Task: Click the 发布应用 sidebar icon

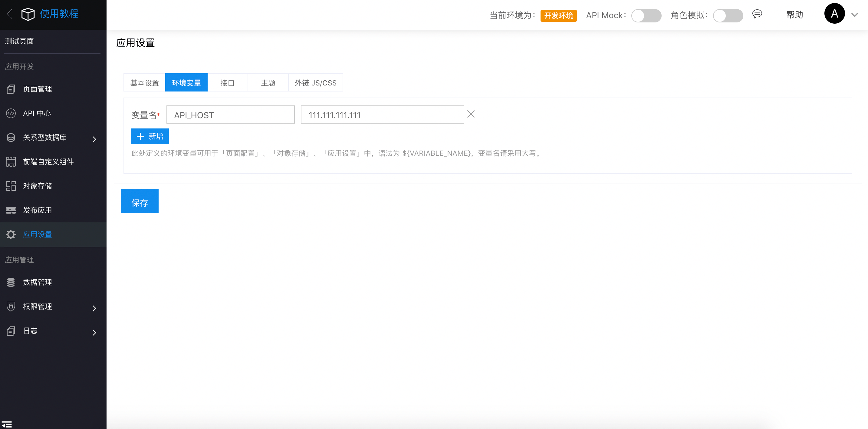Action: [x=11, y=210]
